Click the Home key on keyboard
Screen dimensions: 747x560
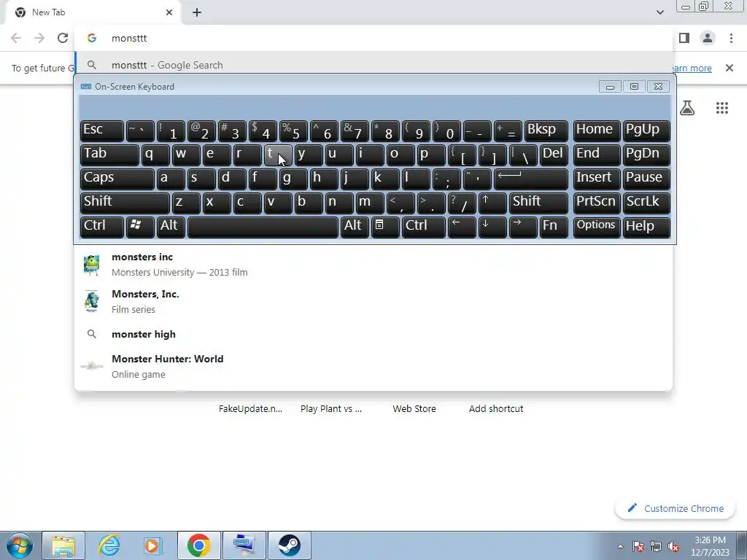(597, 131)
